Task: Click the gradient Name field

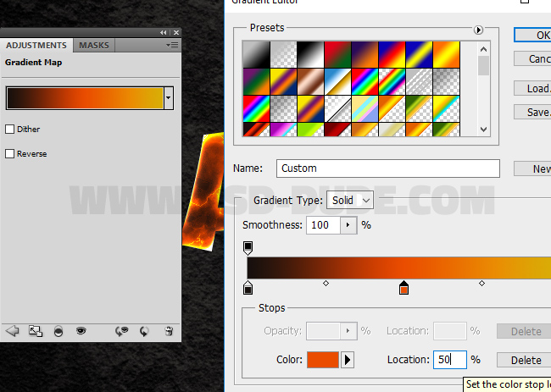Action: pos(388,168)
